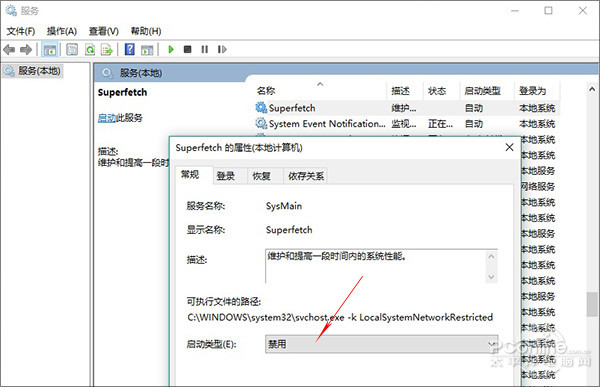Minimize the Services window
Viewport: 600px width, 387px height.
tap(515, 11)
